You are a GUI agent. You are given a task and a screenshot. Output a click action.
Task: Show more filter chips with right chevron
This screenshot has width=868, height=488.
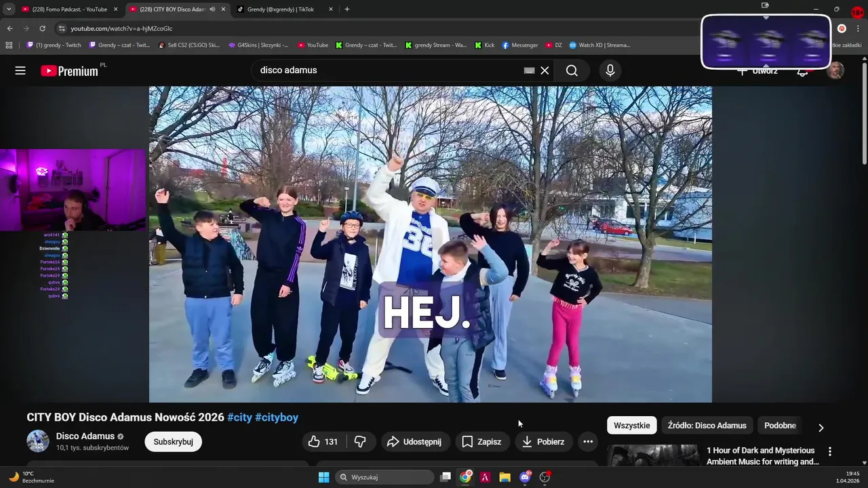coord(821,428)
